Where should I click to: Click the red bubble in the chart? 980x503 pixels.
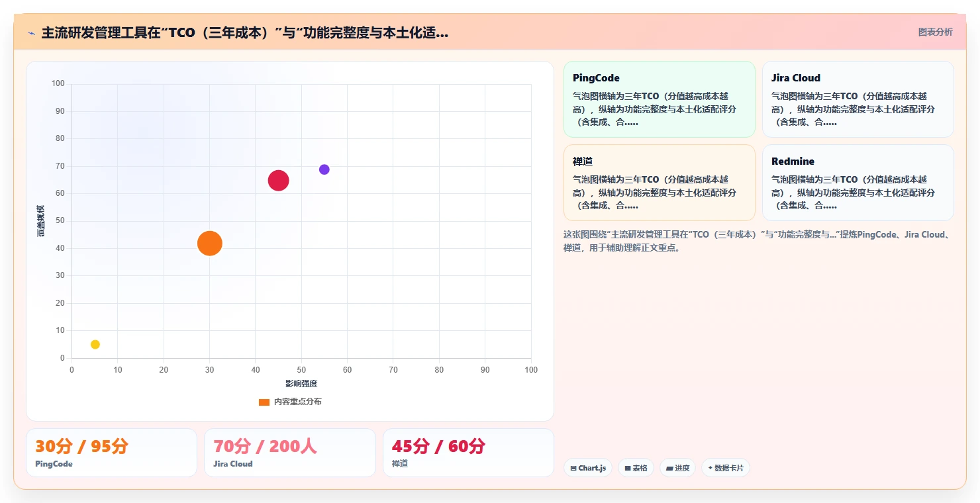tap(279, 181)
